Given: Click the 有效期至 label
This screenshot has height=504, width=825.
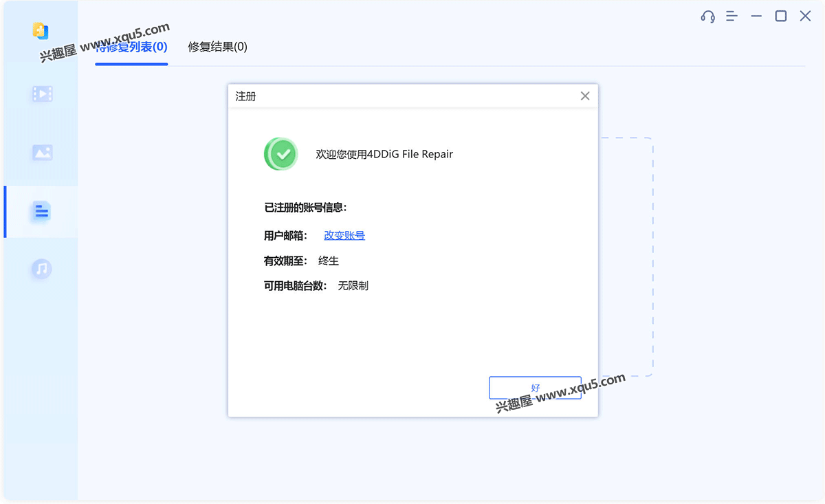Looking at the screenshot, I should coord(285,261).
